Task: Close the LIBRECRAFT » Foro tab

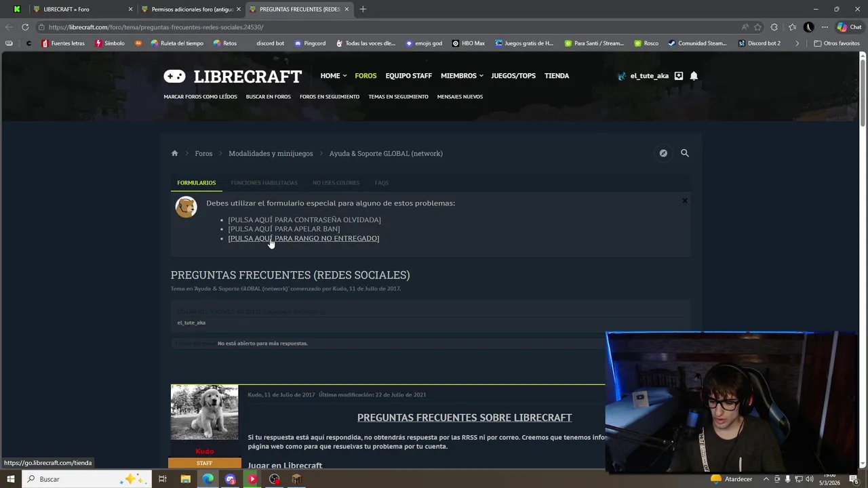Action: tap(130, 9)
